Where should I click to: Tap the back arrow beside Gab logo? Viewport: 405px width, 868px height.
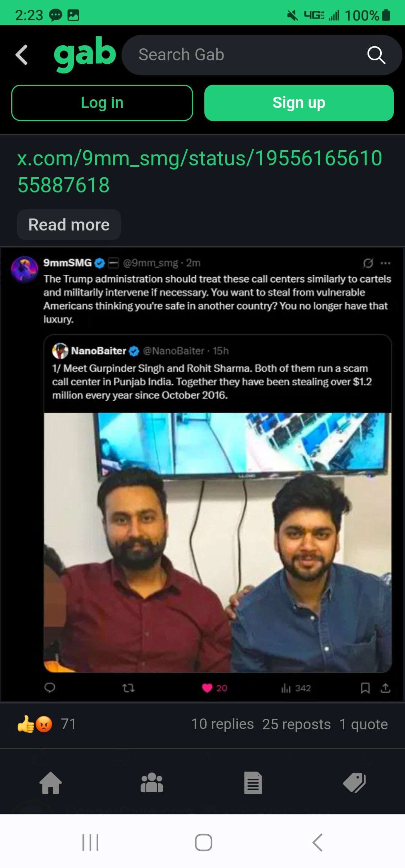tap(22, 55)
